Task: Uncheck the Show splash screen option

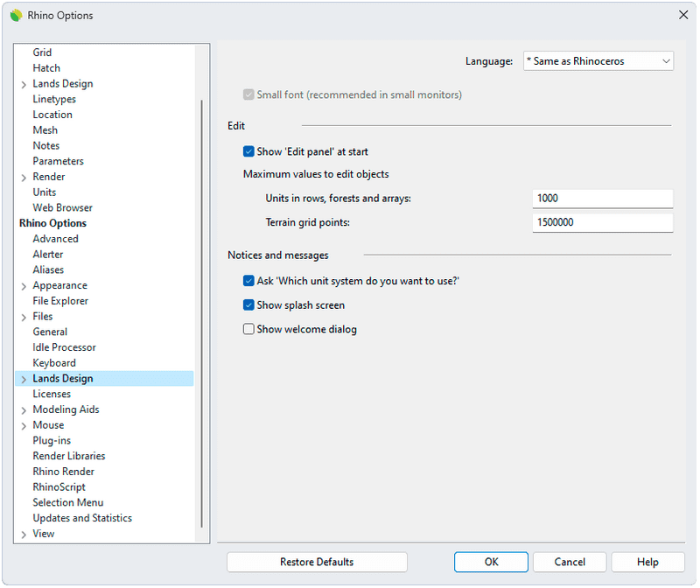Action: pyautogui.click(x=248, y=305)
